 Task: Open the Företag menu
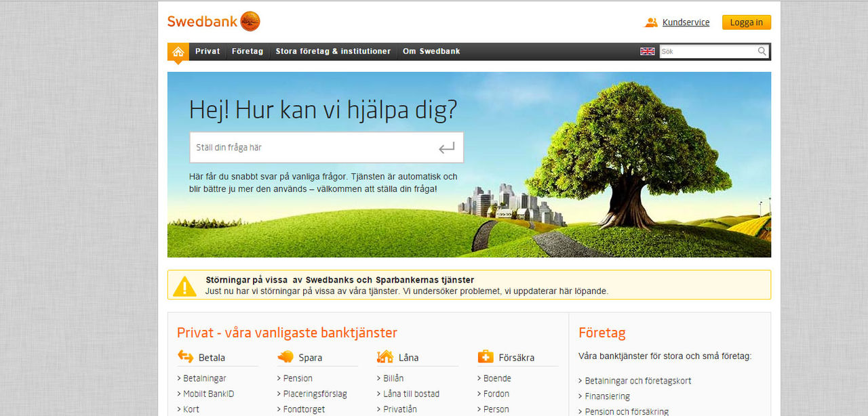point(248,51)
